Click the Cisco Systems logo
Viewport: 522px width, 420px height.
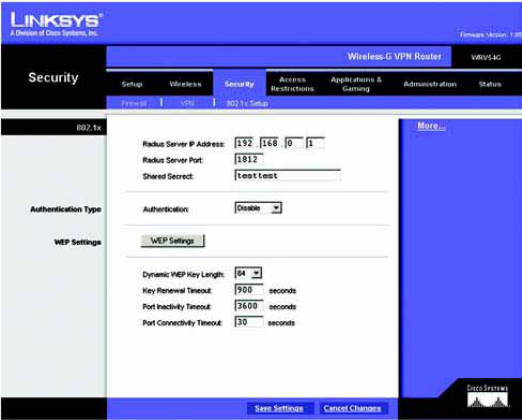click(x=487, y=396)
